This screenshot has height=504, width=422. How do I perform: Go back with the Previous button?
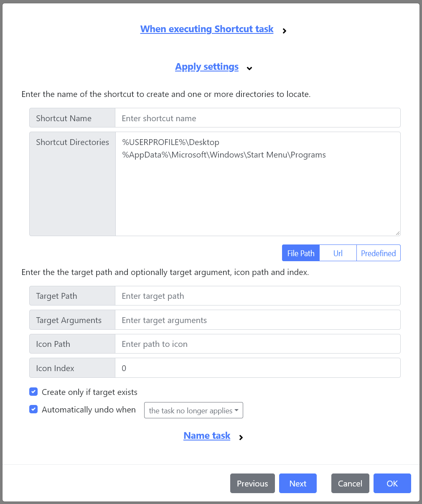point(252,483)
